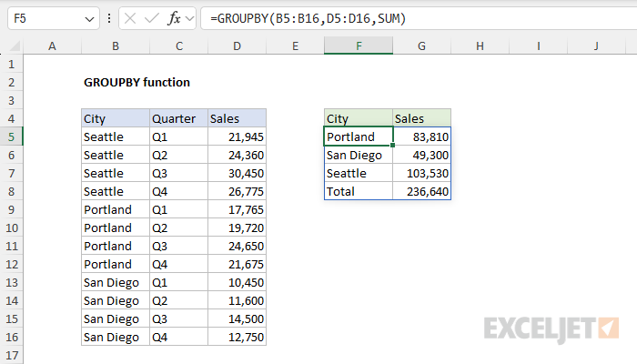Click the San Diego cell in the summary table
The image size is (637, 364).
coord(359,156)
